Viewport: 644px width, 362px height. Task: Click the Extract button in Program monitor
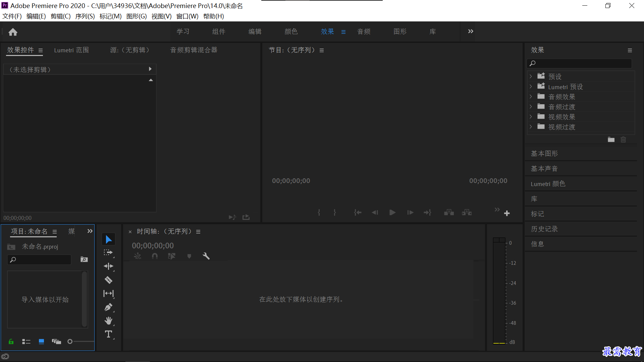coord(467,213)
